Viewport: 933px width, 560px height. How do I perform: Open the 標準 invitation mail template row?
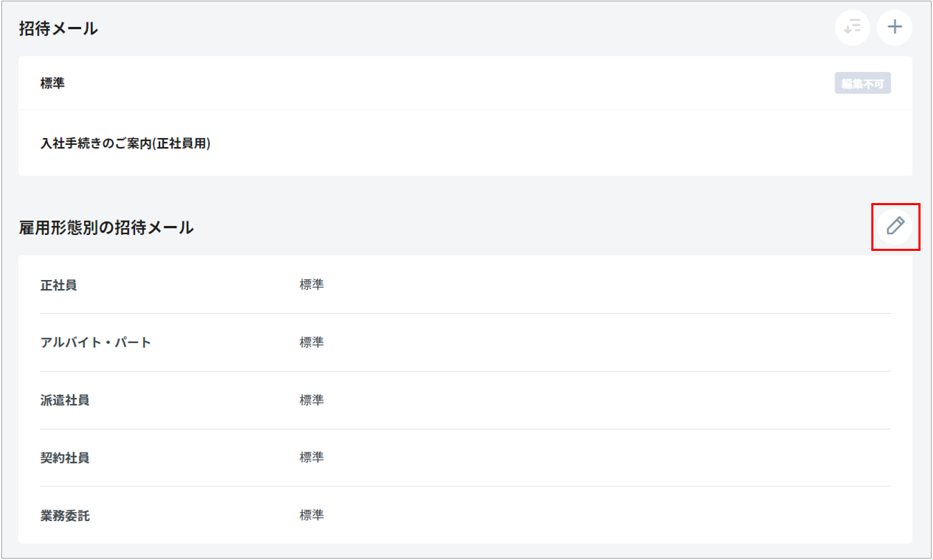pyautogui.click(x=53, y=84)
